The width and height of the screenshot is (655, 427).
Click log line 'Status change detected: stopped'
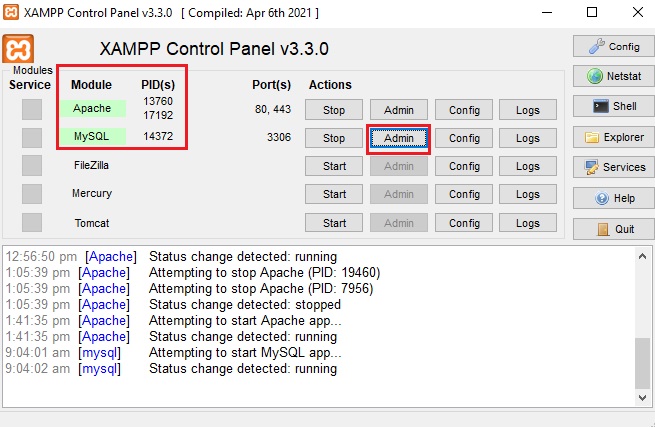coord(245,305)
